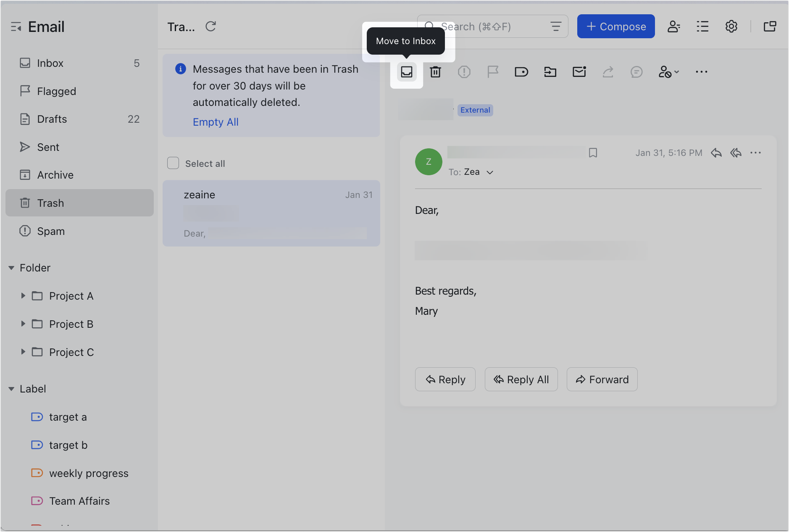This screenshot has height=532, width=789.
Task: Click the Empty All link
Action: tap(216, 122)
